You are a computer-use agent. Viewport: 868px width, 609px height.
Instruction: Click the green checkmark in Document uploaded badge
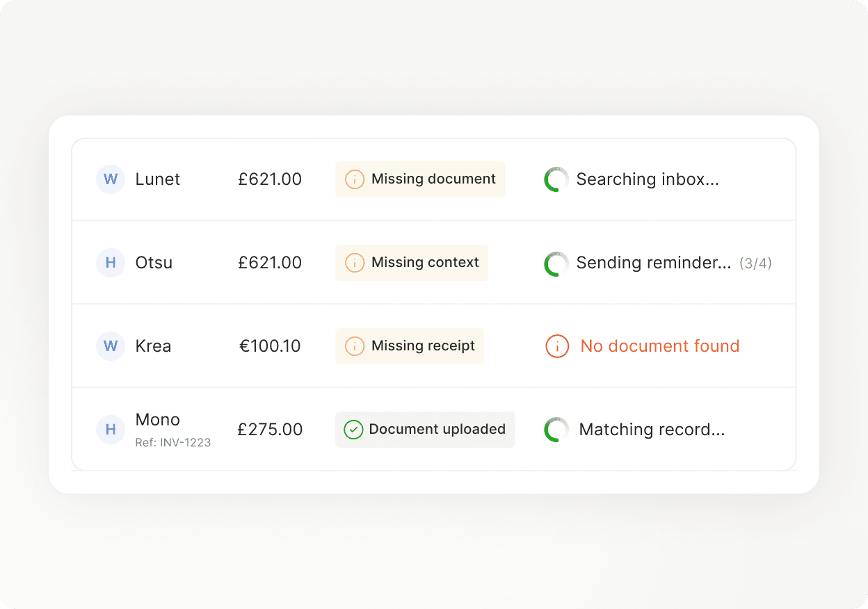click(x=353, y=430)
